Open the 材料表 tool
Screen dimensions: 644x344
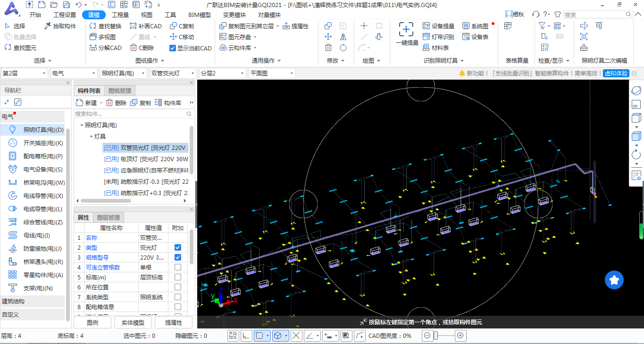pyautogui.click(x=436, y=48)
